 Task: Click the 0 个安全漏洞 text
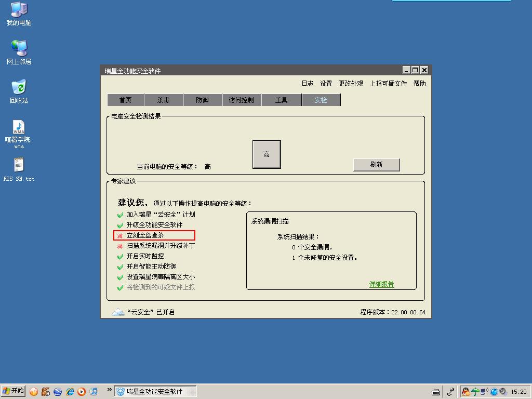pyautogui.click(x=312, y=247)
